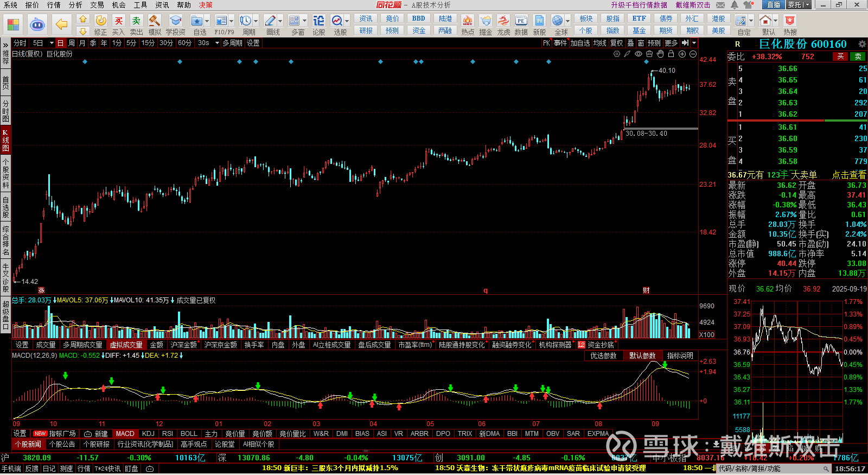Open 新股 IPO icon

tap(539, 25)
